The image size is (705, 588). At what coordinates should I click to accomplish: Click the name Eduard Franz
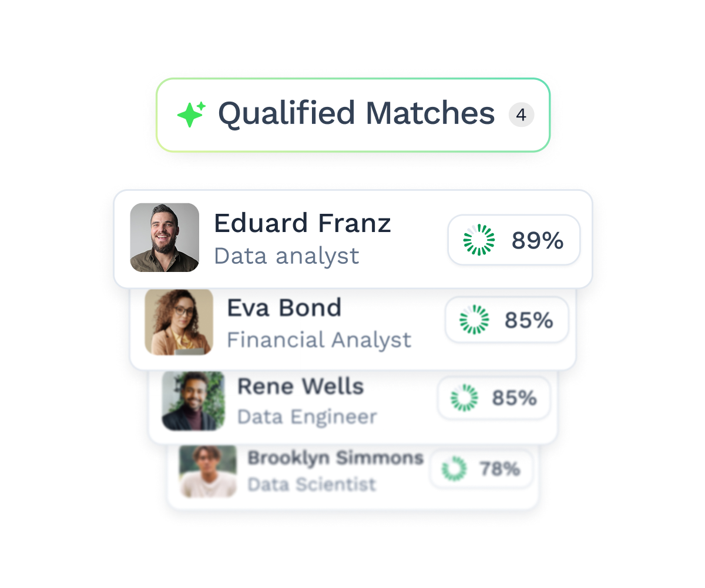pyautogui.click(x=302, y=224)
